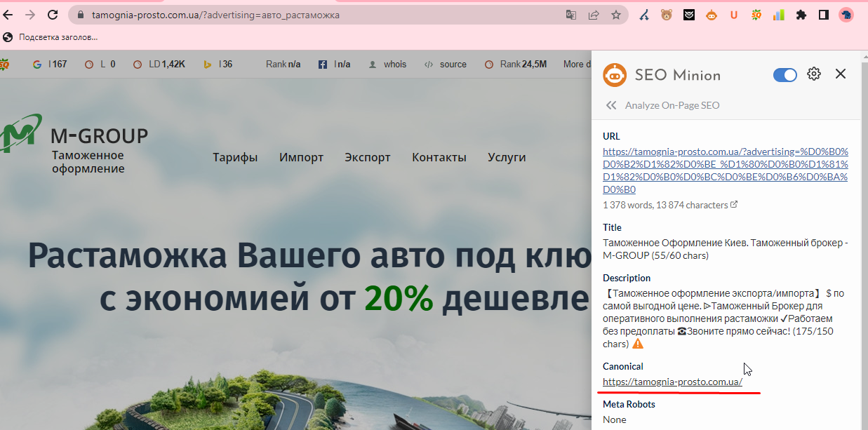Open the page URL link in panel

[726, 170]
